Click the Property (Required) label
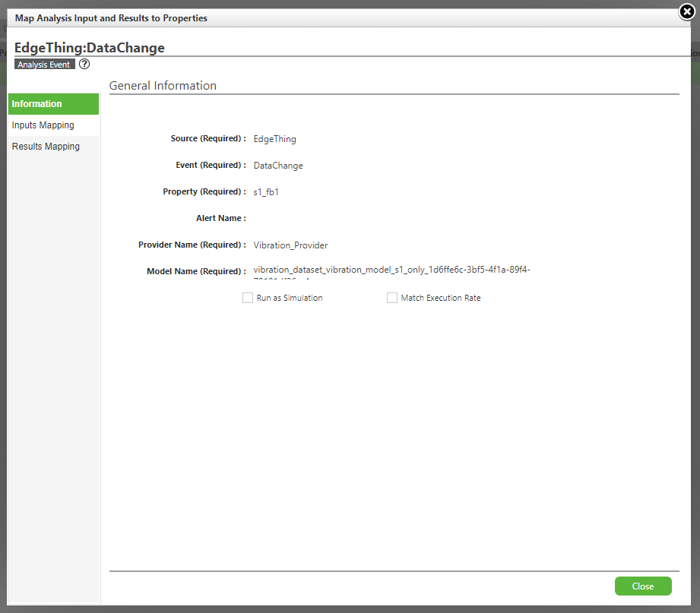The image size is (700, 613). 204,192
